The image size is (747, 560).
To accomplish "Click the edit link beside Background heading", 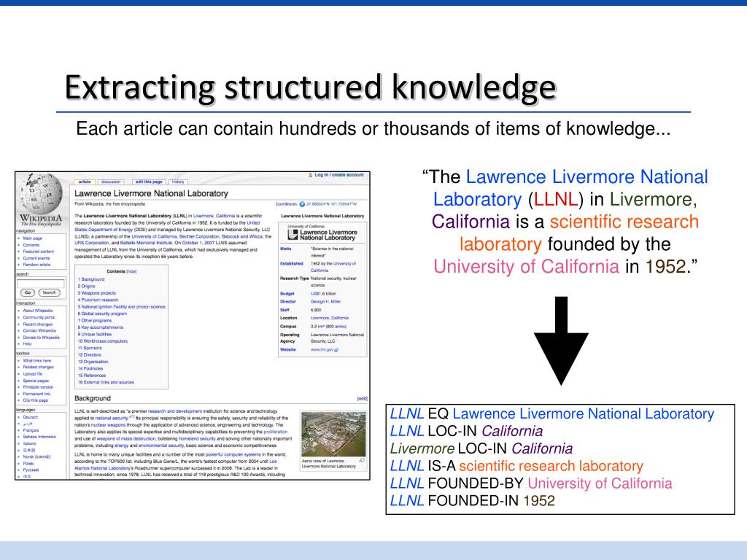I will (362, 399).
